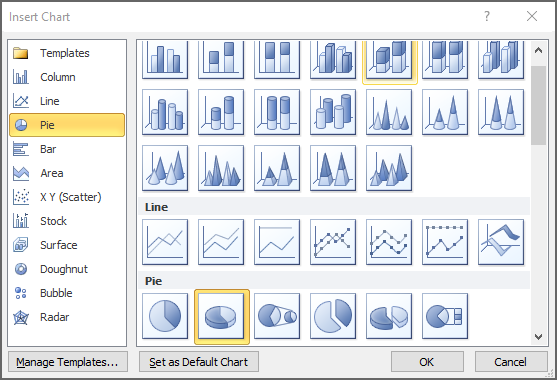Select the first plain Line chart icon

[x=165, y=242]
